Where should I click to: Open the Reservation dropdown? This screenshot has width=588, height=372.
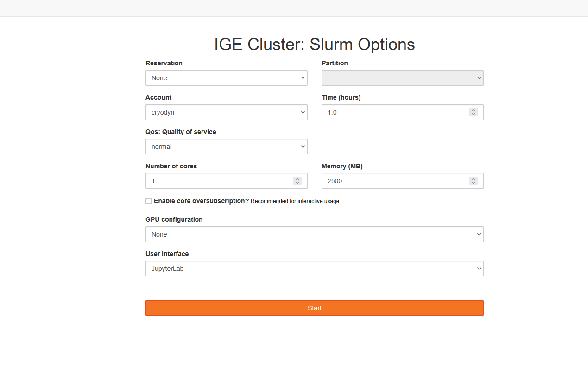pos(226,78)
